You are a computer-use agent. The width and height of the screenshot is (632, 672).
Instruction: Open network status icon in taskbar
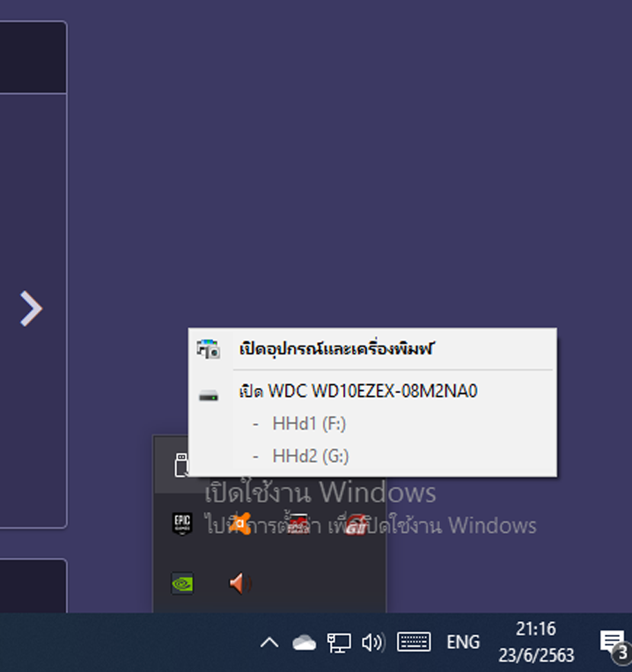(339, 643)
